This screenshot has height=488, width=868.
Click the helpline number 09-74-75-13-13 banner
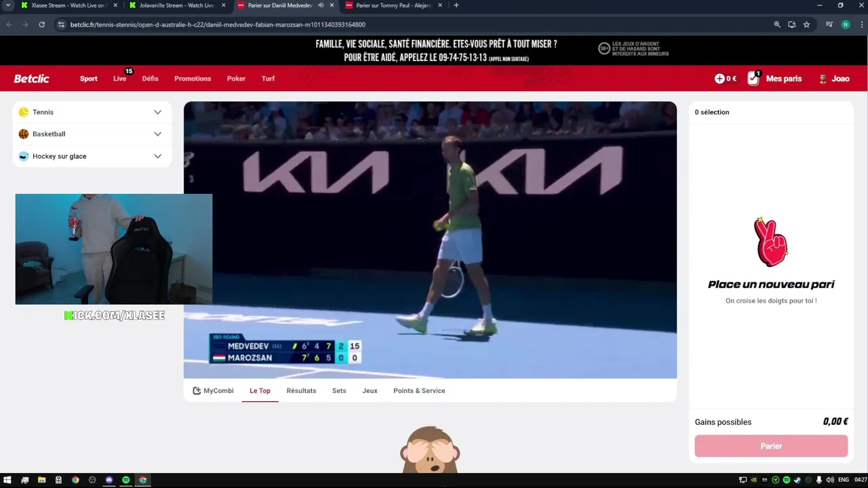pos(435,51)
